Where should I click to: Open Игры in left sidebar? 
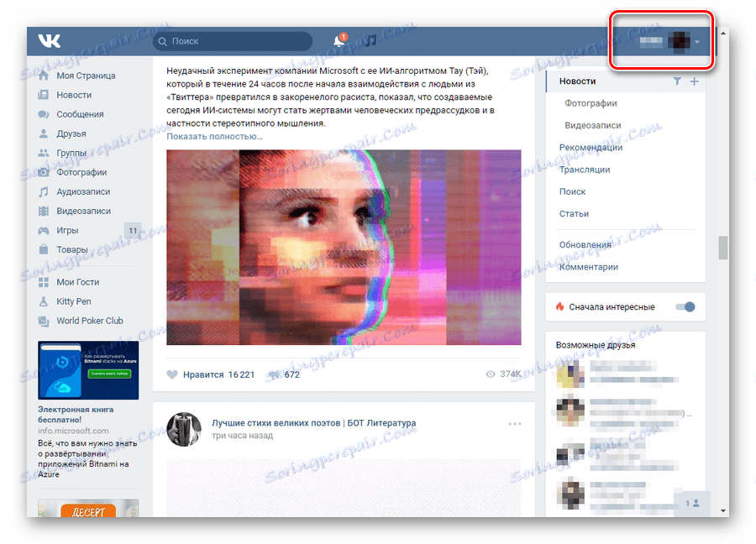point(67,230)
